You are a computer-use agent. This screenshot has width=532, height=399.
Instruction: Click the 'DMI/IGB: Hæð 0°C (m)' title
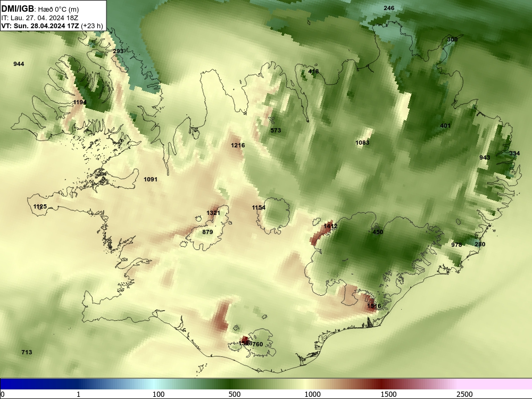40,9
